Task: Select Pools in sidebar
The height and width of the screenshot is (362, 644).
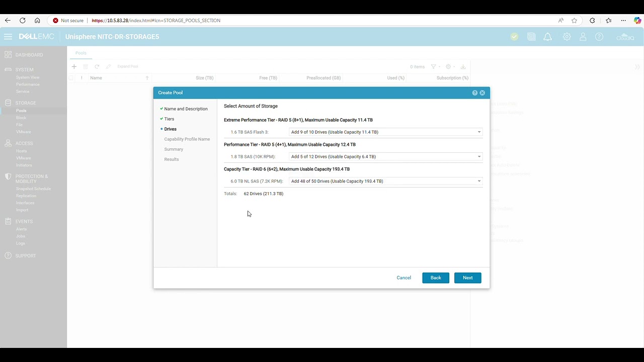Action: (21, 111)
